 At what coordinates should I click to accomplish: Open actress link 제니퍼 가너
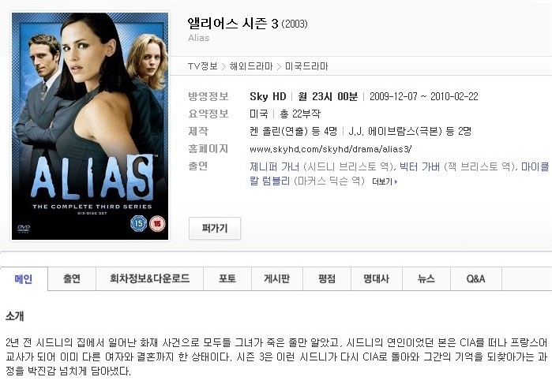coord(274,166)
